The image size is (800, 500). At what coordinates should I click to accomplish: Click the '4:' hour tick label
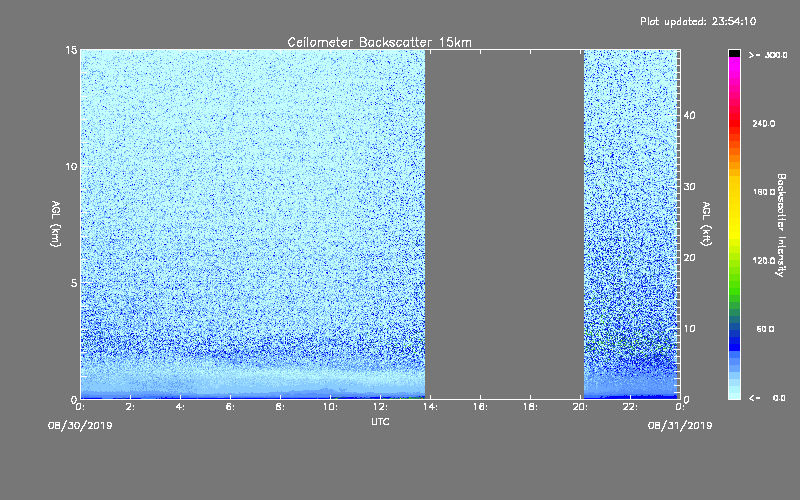coord(180,407)
